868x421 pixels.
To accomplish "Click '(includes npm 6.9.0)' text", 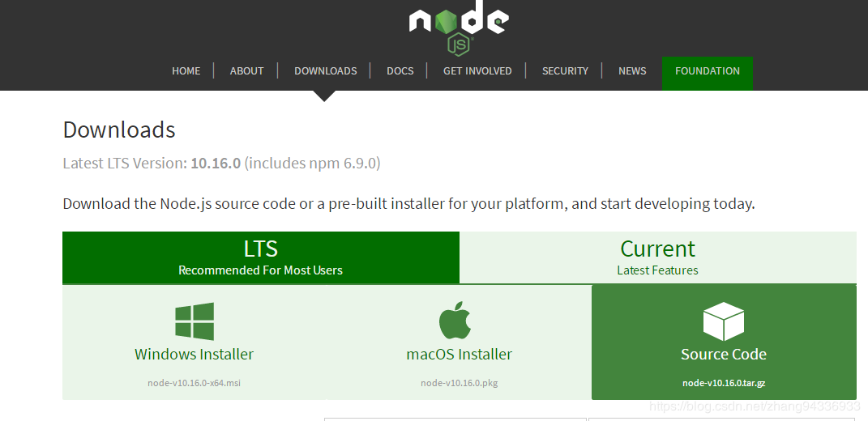I will 312,164.
